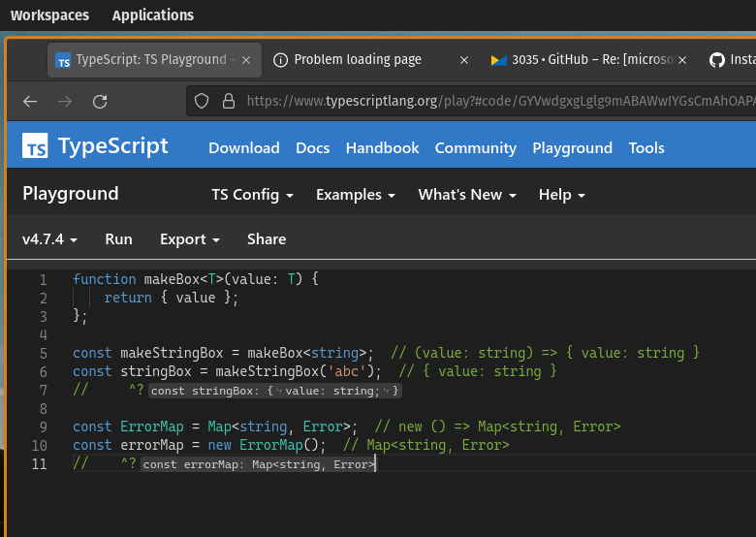Expand the TS Config dropdown
756x537 pixels.
pos(252,195)
